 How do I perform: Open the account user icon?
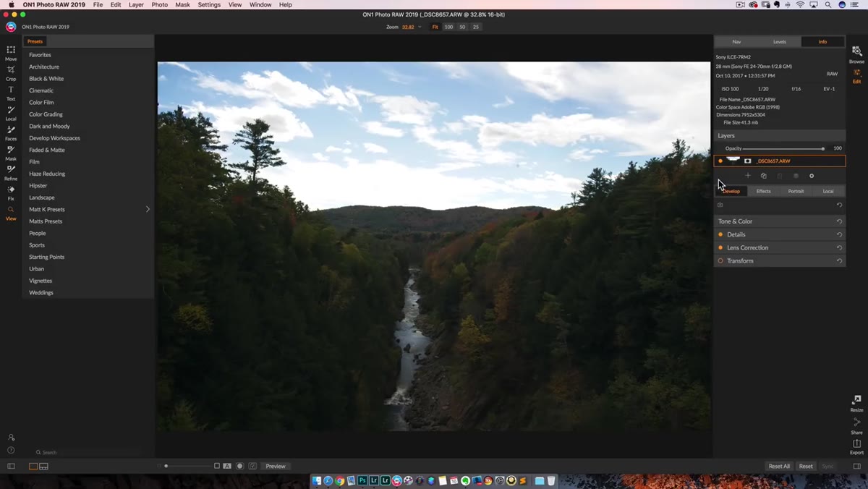[11, 438]
